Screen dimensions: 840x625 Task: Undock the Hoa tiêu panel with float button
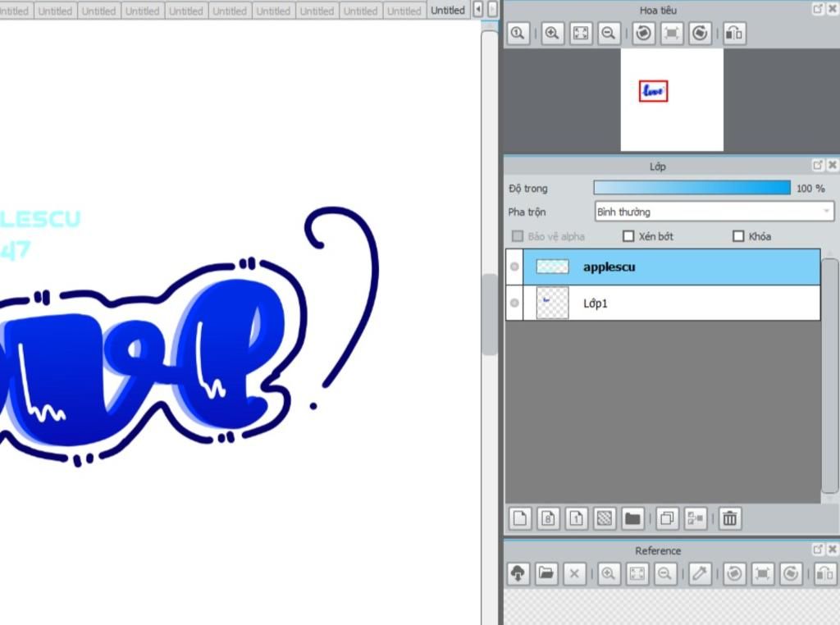(x=818, y=8)
